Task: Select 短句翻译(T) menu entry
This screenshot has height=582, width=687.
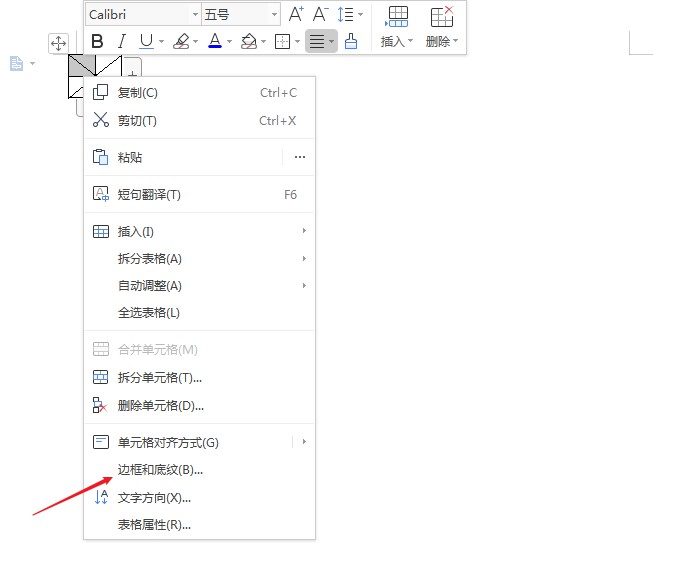Action: pos(199,195)
